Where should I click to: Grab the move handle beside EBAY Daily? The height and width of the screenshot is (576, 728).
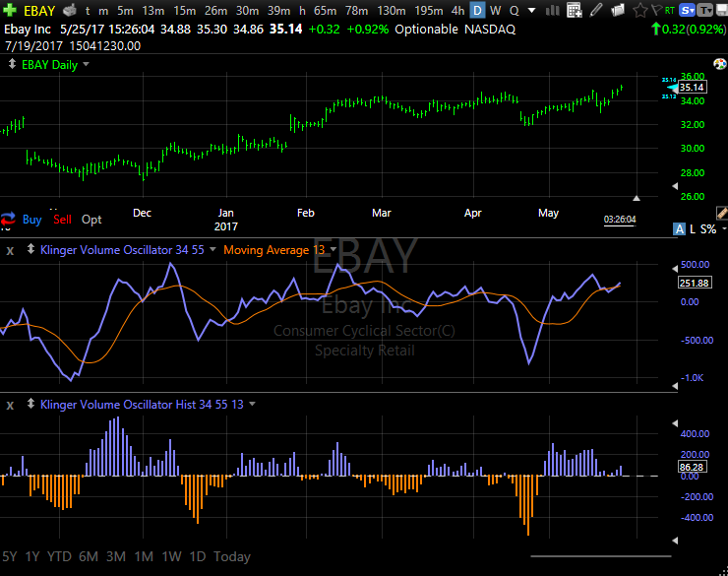tap(12, 64)
